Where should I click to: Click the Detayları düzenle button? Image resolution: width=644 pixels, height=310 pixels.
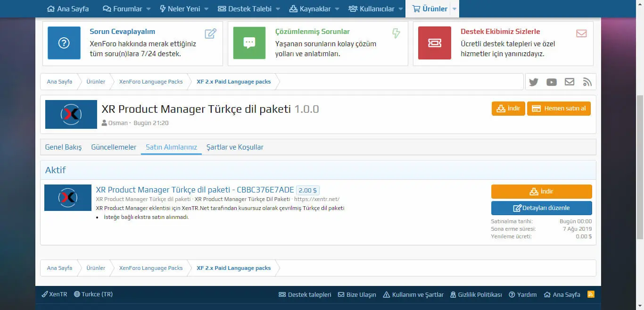click(x=542, y=208)
